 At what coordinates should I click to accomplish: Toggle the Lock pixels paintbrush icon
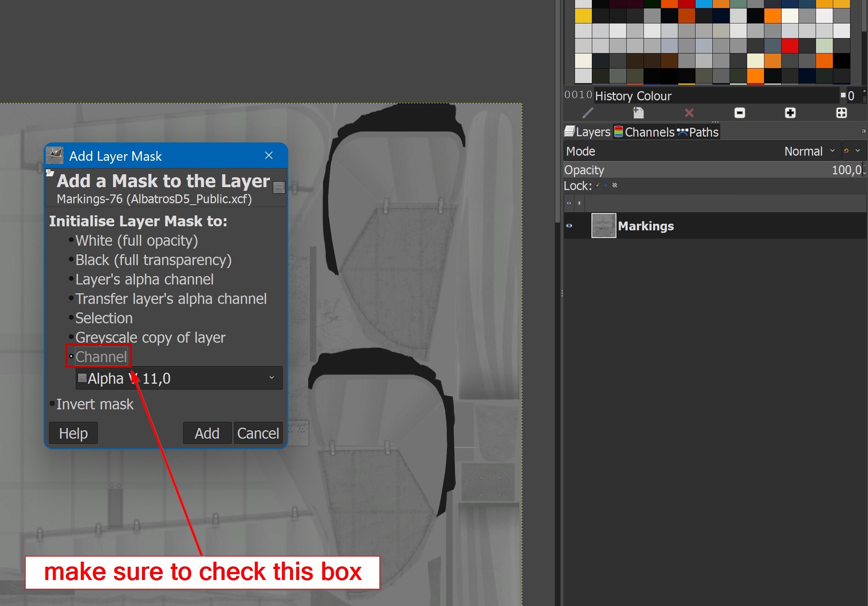click(x=597, y=185)
